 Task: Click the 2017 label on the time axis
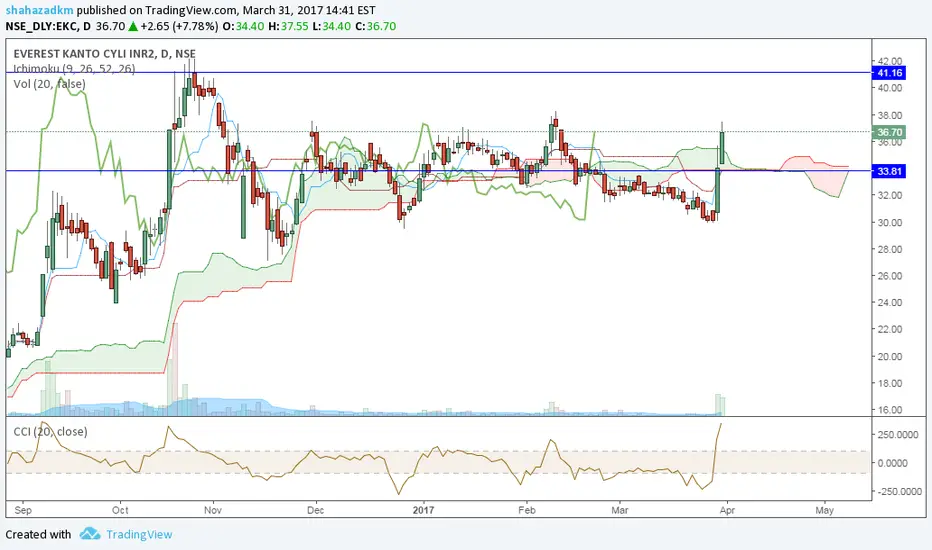(423, 510)
